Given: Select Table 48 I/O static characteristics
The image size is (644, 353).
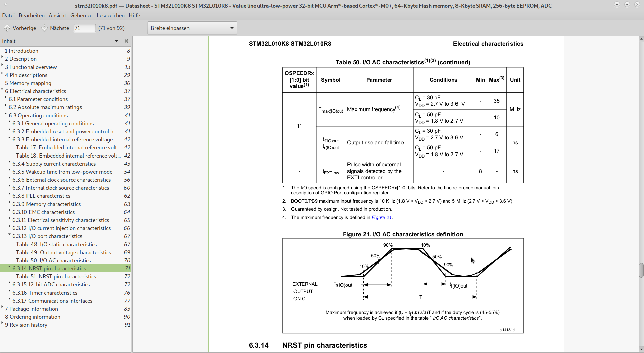Looking at the screenshot, I should point(66,244).
